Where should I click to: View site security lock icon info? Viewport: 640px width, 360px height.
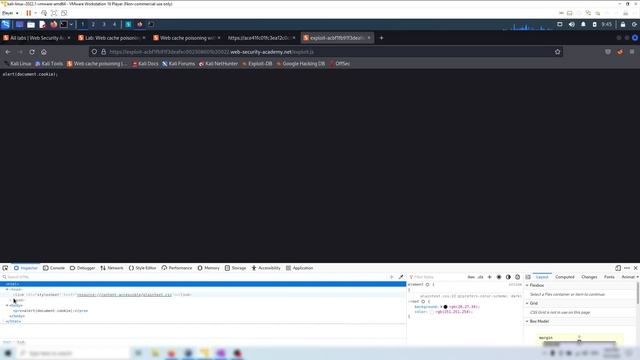[x=104, y=52]
